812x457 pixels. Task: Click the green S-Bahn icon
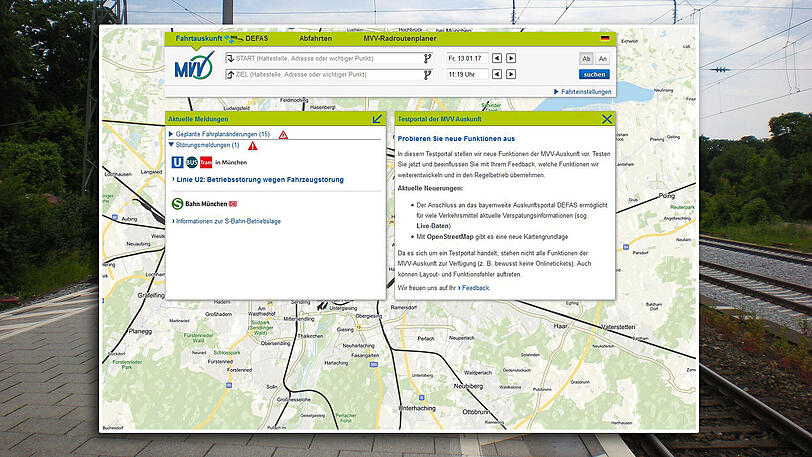pos(177,204)
